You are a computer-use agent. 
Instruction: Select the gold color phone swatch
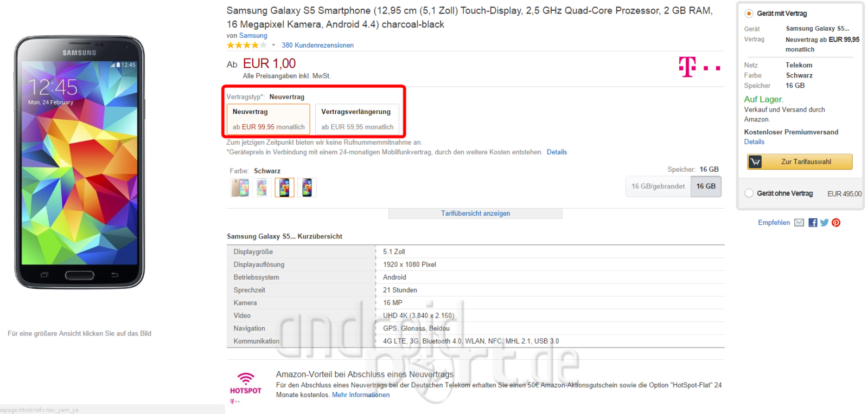point(240,187)
